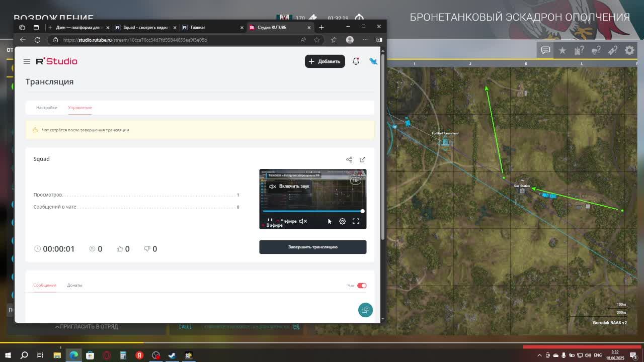The width and height of the screenshot is (644, 362).
Task: Open the browser three-dot menu
Action: tap(365, 40)
